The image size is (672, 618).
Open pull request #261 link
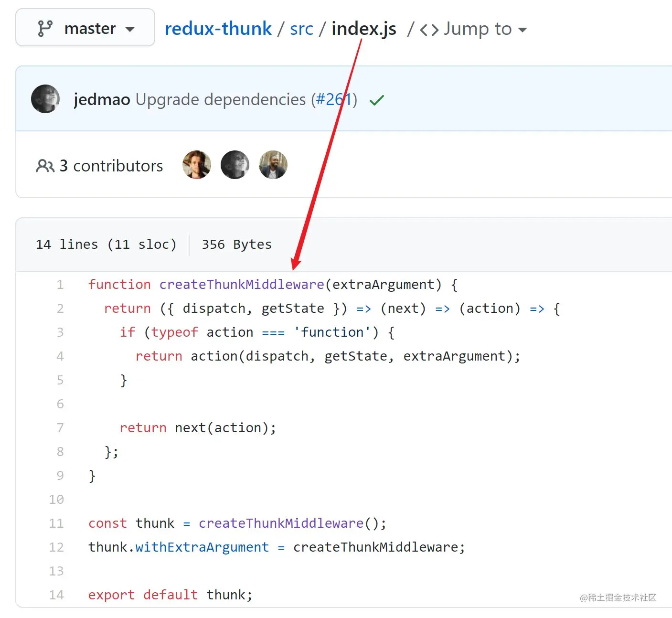click(334, 99)
